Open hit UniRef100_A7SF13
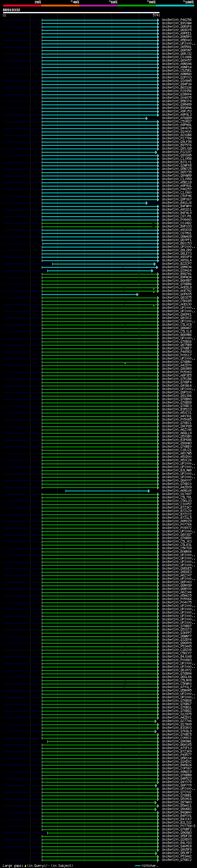Screen dimensions: 197x868 (x=176, y=748)
